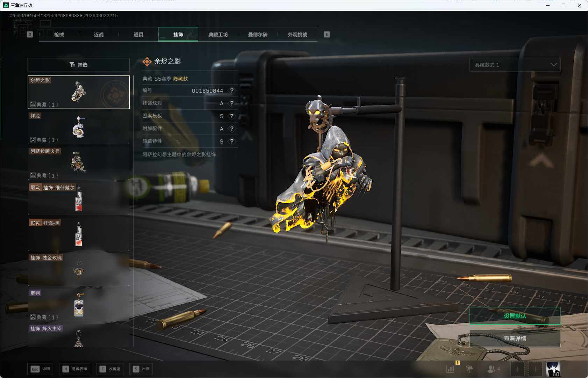Click the orange collectible emblem beside 余烬之影
588x378 pixels.
coord(147,62)
